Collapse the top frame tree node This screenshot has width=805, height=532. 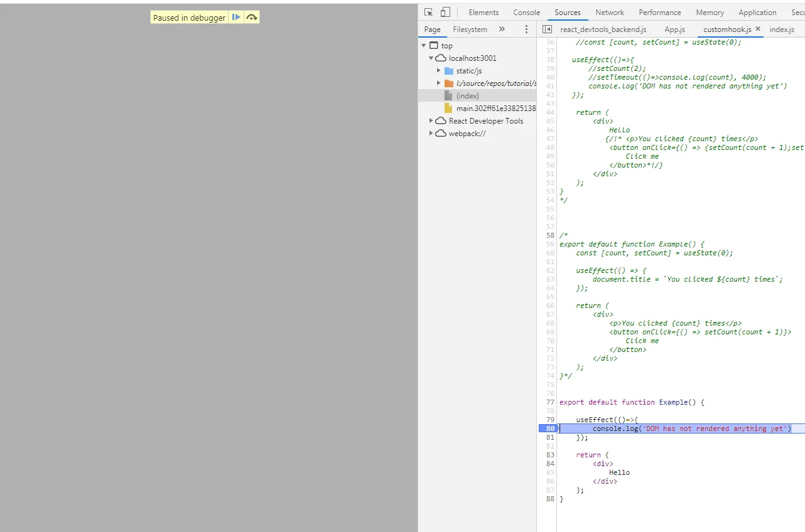pos(424,46)
